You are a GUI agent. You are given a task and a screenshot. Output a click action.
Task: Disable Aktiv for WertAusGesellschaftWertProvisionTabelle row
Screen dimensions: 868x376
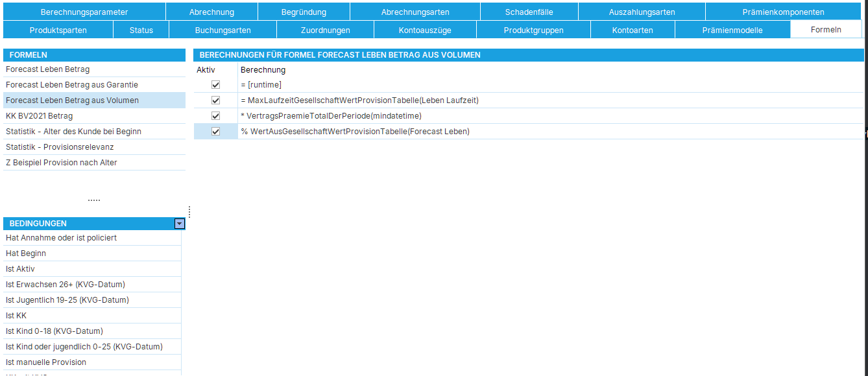[x=215, y=132]
